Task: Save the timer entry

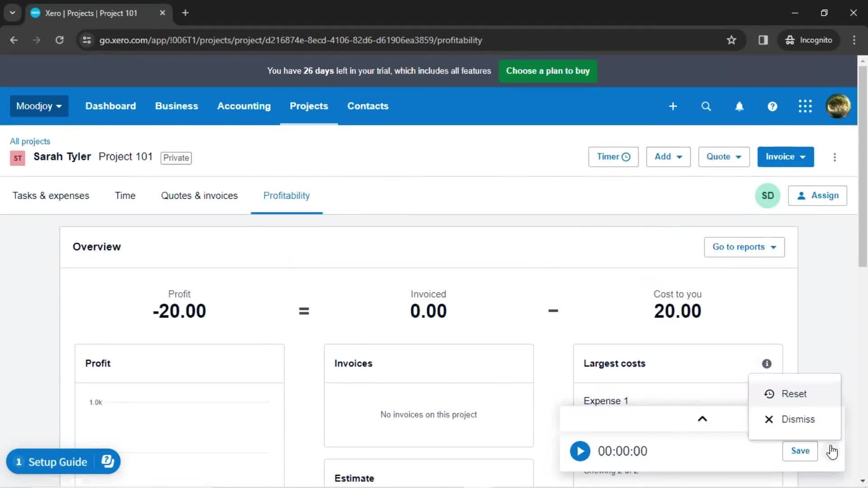Action: (x=800, y=451)
